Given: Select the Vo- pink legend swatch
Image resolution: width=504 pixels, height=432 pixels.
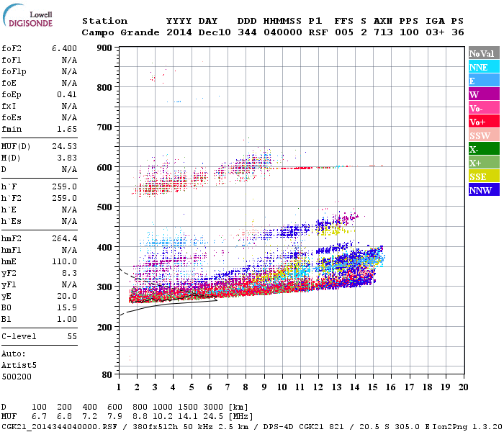Looking at the screenshot, I should point(484,108).
